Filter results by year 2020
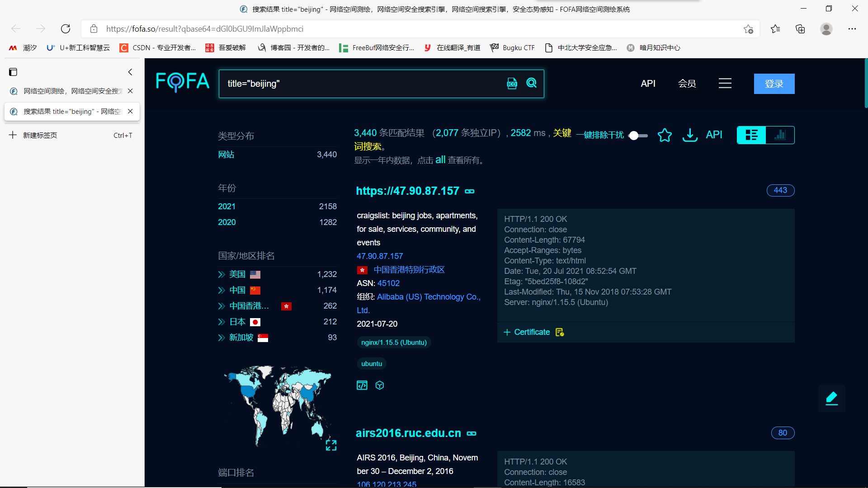This screenshot has height=488, width=868. (x=226, y=222)
